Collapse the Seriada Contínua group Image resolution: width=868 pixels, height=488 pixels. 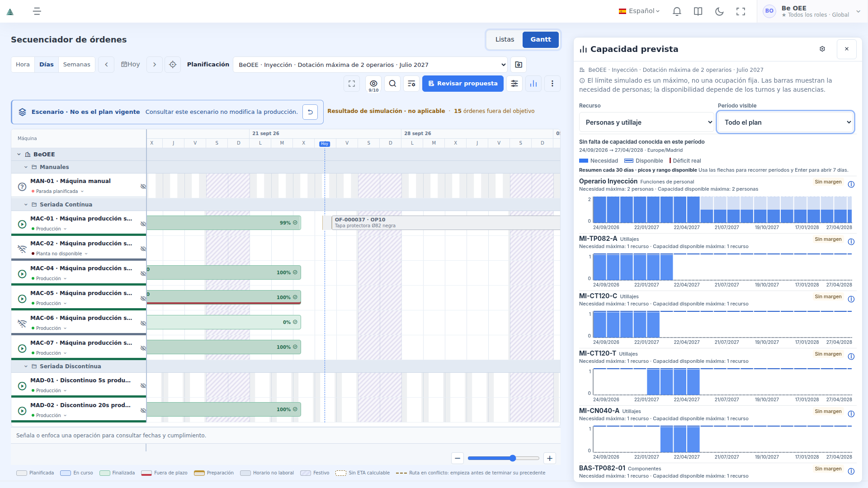(x=26, y=205)
